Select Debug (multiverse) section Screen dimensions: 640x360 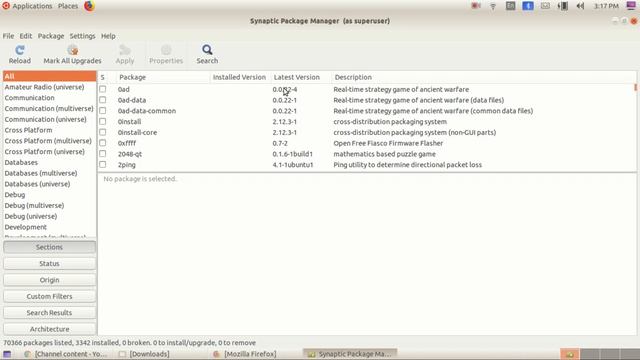click(34, 205)
